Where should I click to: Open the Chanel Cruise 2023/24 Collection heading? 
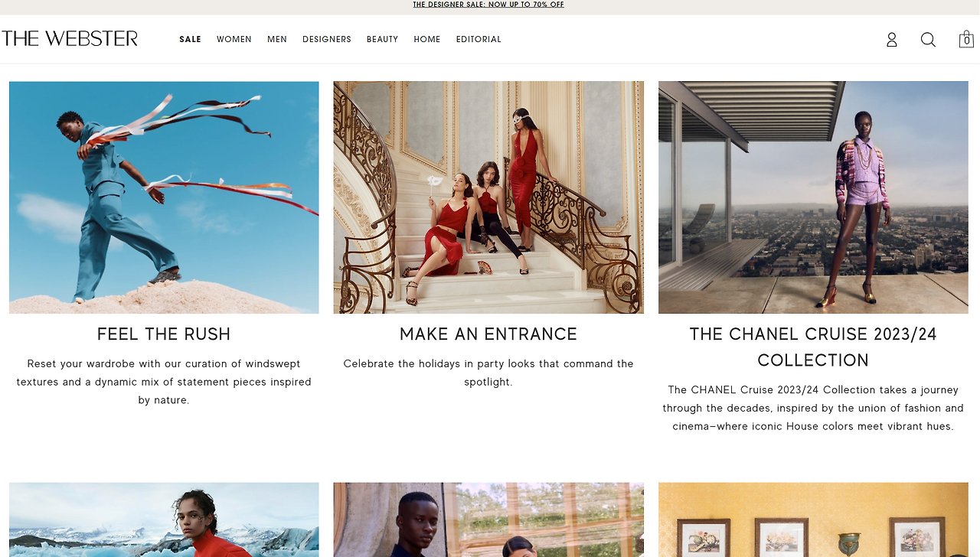(x=813, y=347)
